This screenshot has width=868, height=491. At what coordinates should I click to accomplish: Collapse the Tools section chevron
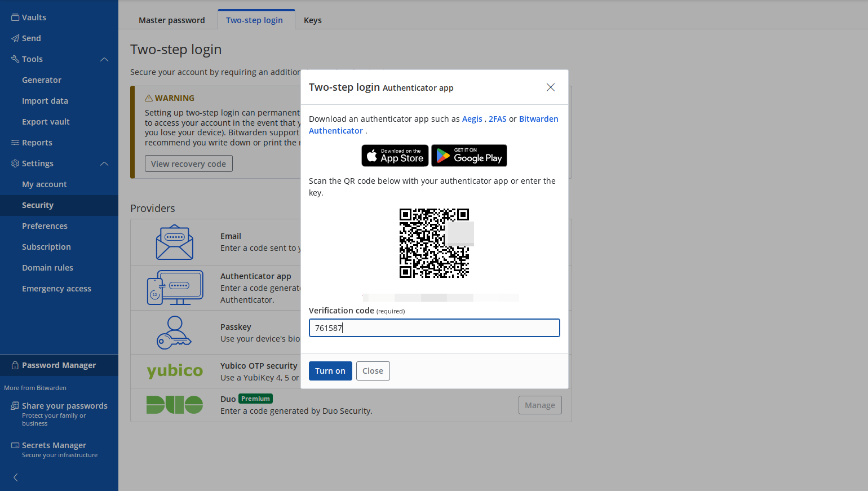(104, 59)
